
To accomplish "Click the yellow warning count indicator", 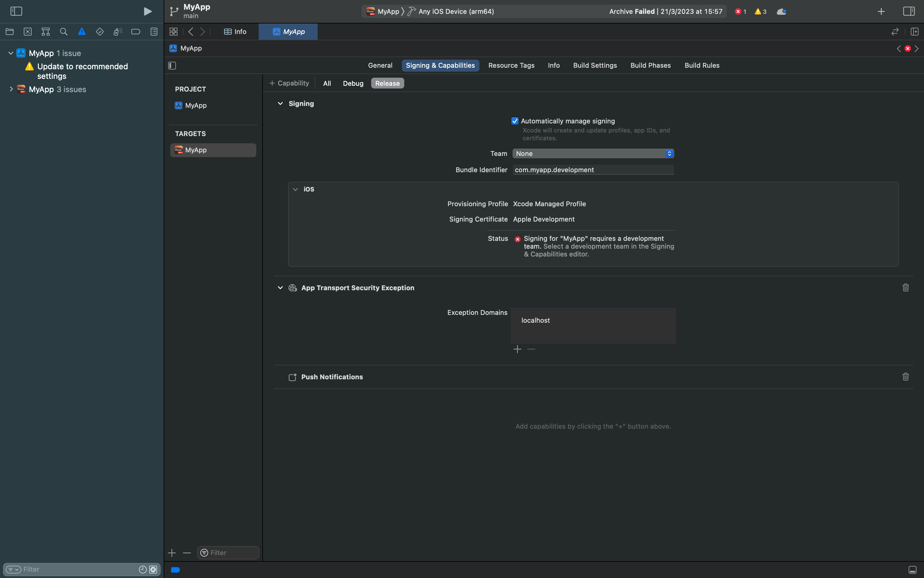I will point(760,11).
